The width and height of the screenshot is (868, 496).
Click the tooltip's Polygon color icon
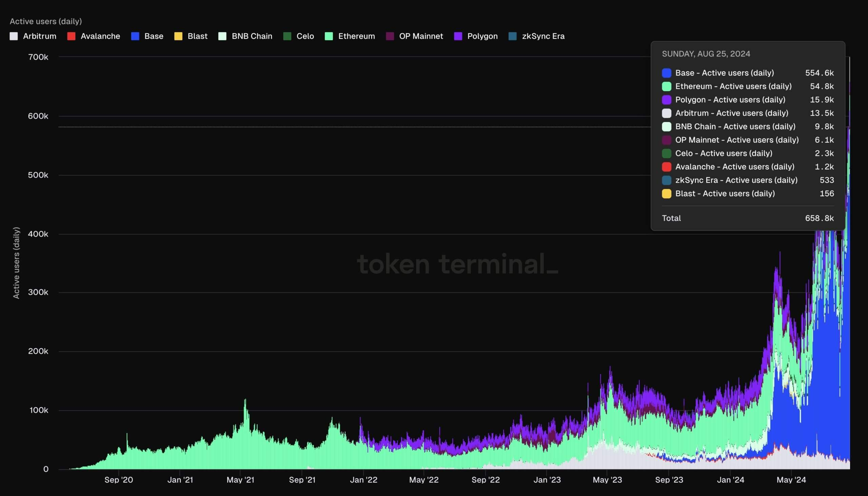point(666,100)
